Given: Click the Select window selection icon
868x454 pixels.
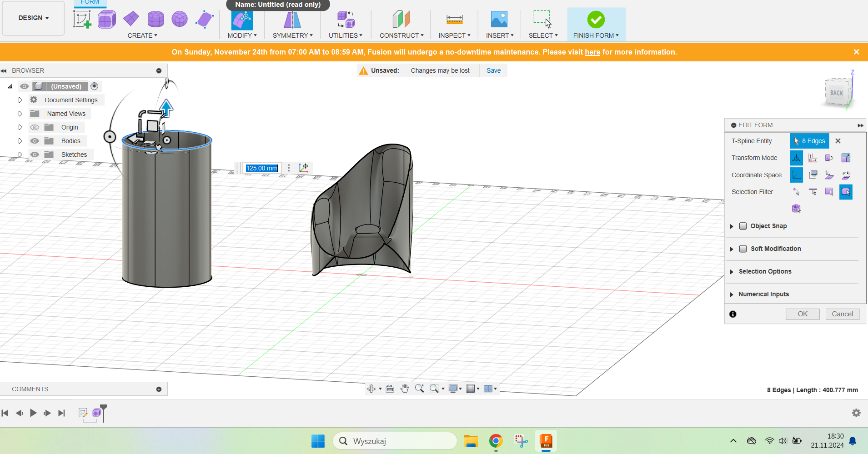Looking at the screenshot, I should [542, 19].
